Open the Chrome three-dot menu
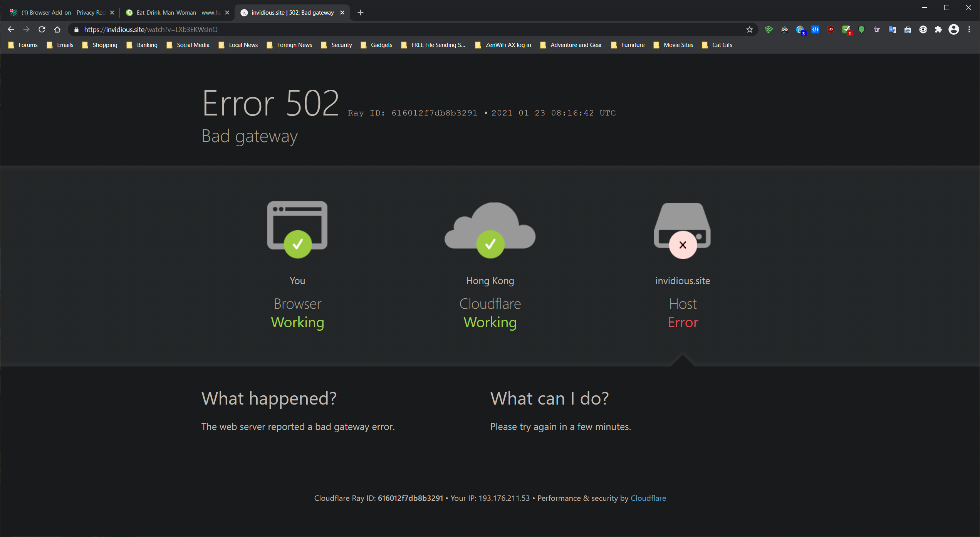Image resolution: width=980 pixels, height=537 pixels. click(969, 30)
